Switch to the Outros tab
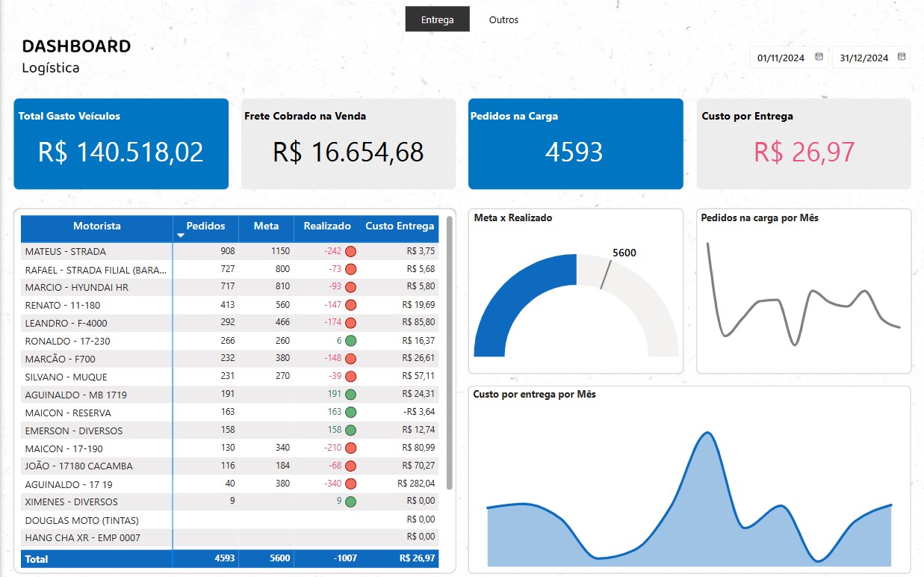The image size is (924, 577). (503, 19)
